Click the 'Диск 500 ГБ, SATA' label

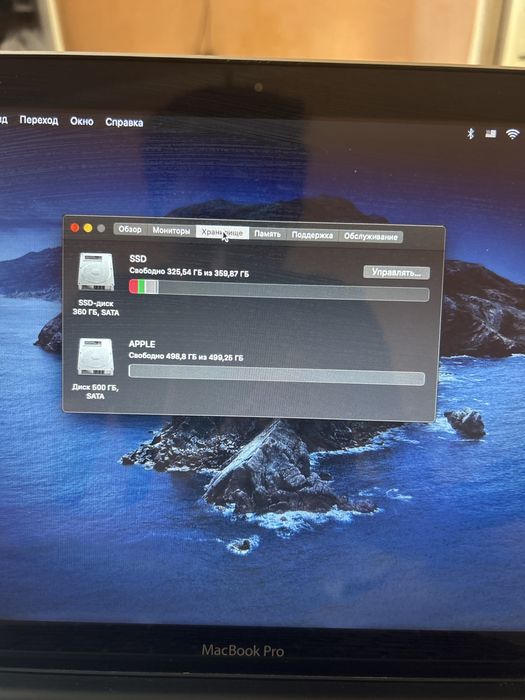tap(95, 392)
